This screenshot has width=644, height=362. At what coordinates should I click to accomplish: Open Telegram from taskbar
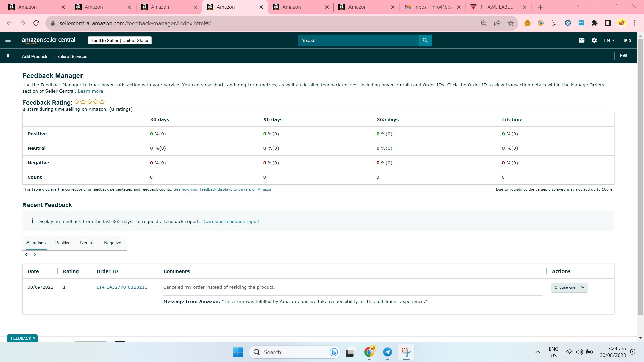[x=388, y=352]
